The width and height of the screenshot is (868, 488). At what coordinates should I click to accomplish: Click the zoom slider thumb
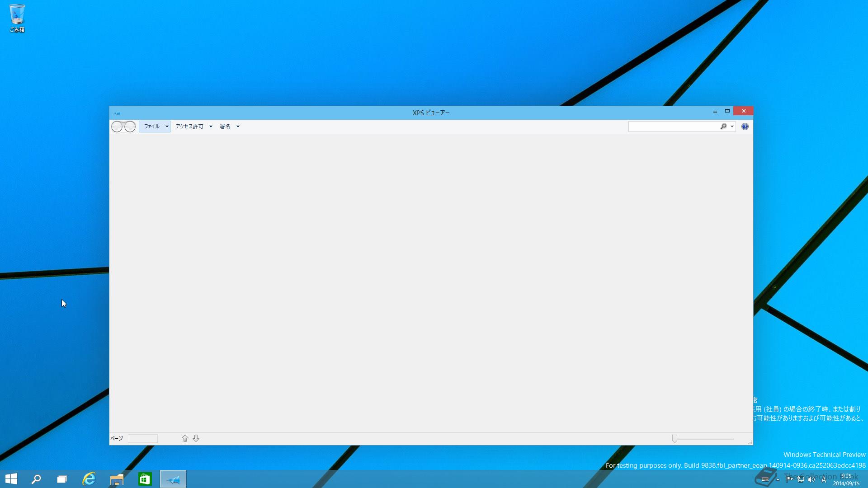(675, 439)
